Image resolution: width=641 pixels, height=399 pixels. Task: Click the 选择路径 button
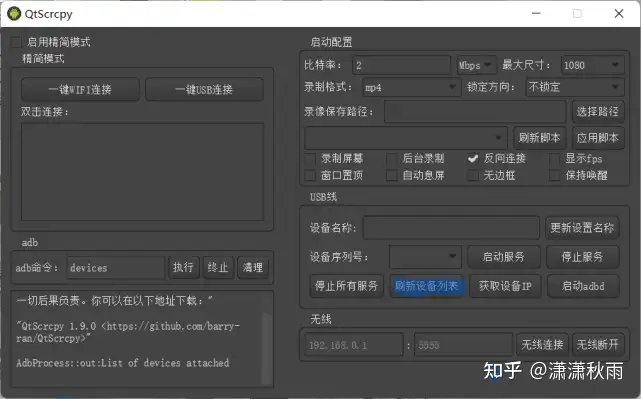pos(598,112)
